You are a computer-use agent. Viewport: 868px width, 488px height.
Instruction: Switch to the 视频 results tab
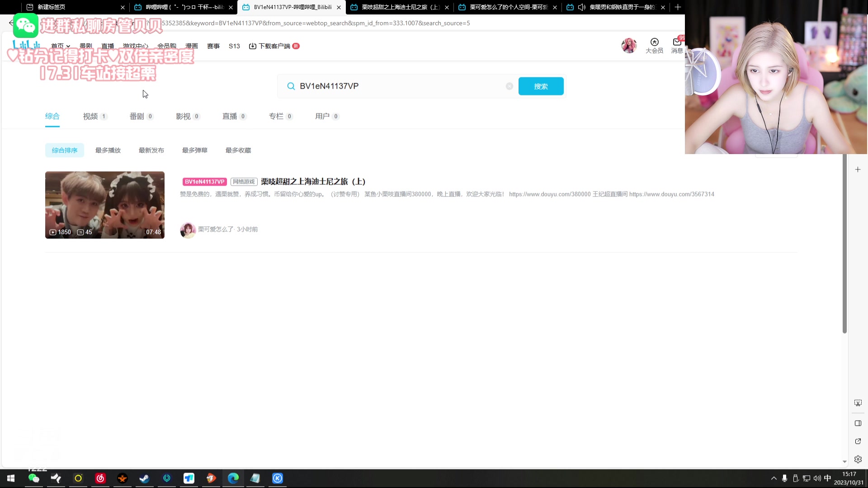pyautogui.click(x=95, y=117)
